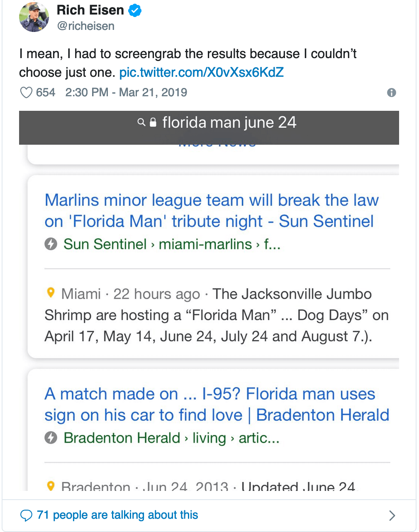Click Rich Eisen's profile avatar
The image size is (419, 532).
pos(34,17)
